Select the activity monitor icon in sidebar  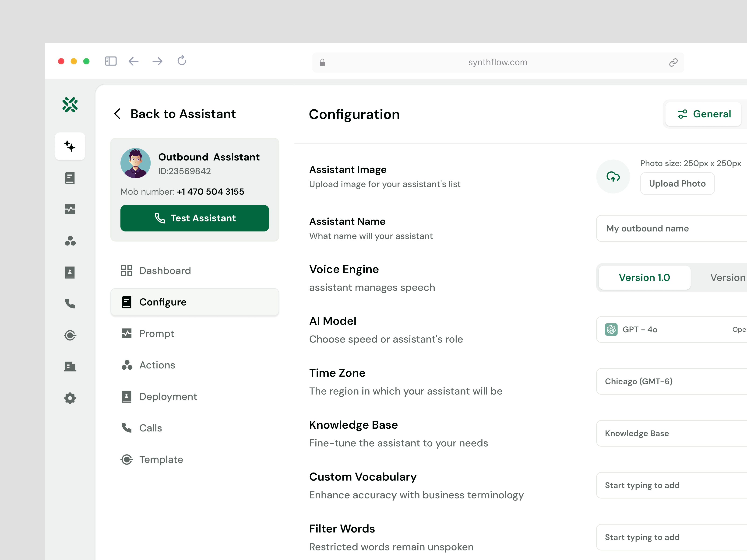click(70, 209)
